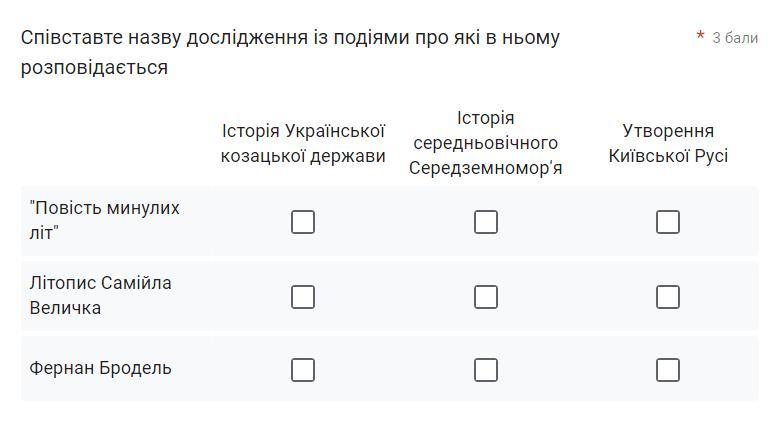Click the "Літопис Самійла Величка" row label
This screenshot has height=446, width=780.
100,295
